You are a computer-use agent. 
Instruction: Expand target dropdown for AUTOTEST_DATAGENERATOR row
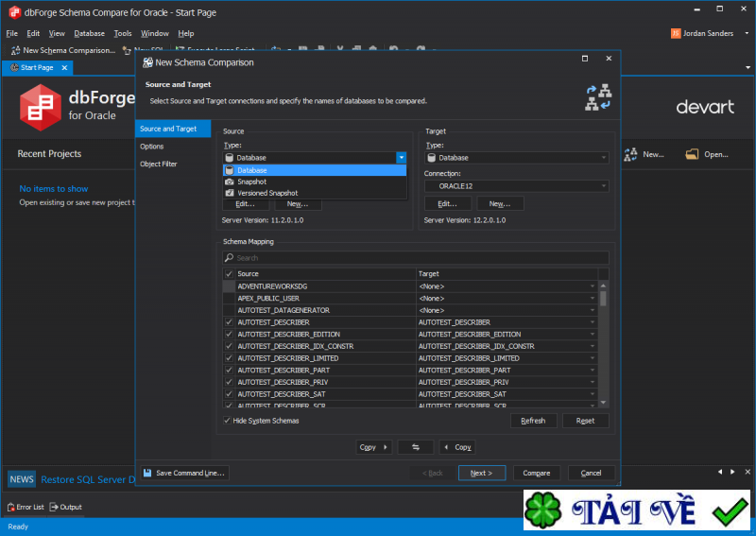[x=593, y=310]
